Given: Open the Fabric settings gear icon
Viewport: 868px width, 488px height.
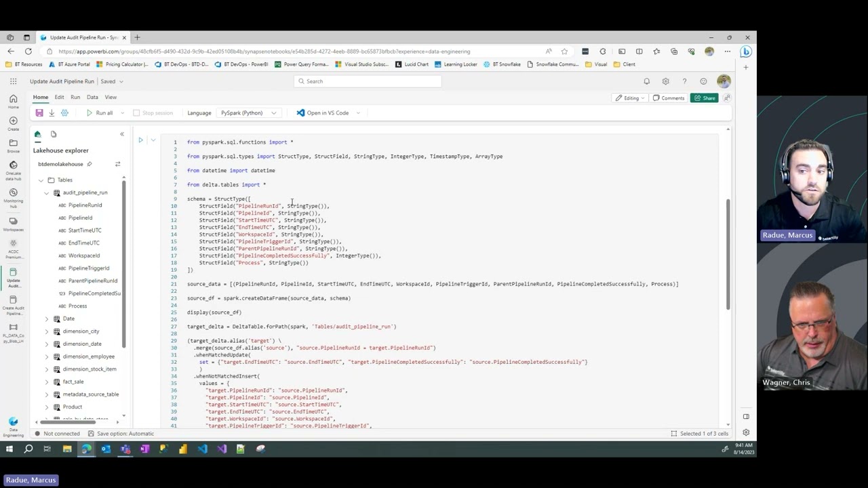Looking at the screenshot, I should [x=665, y=81].
